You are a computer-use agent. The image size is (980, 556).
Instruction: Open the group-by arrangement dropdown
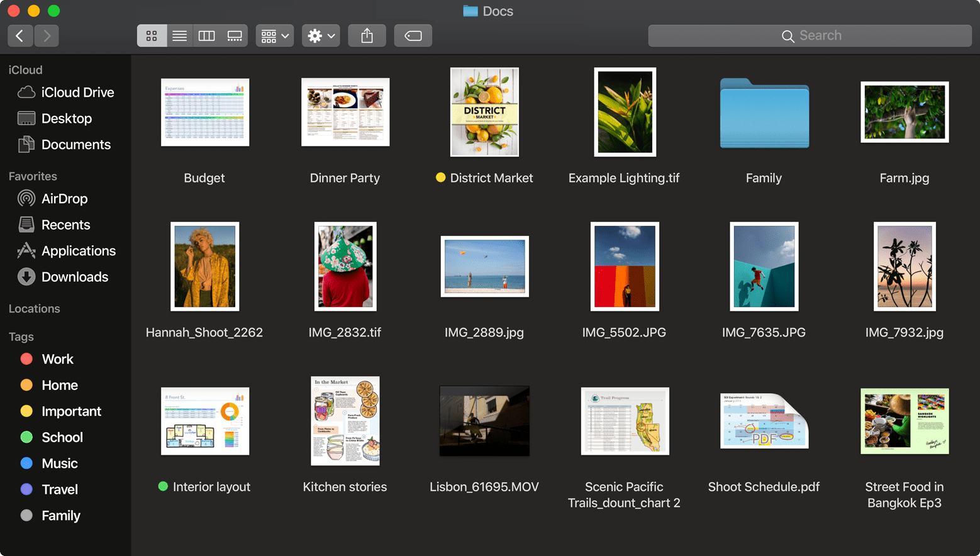275,36
